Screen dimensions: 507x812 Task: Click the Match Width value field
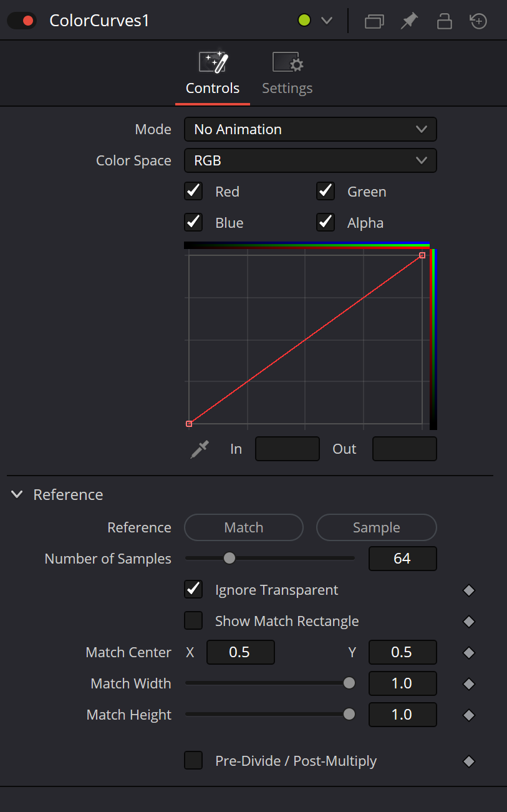[x=403, y=683]
